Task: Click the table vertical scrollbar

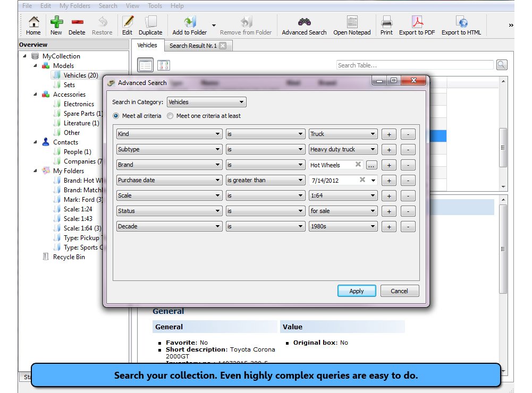Action: click(x=503, y=134)
